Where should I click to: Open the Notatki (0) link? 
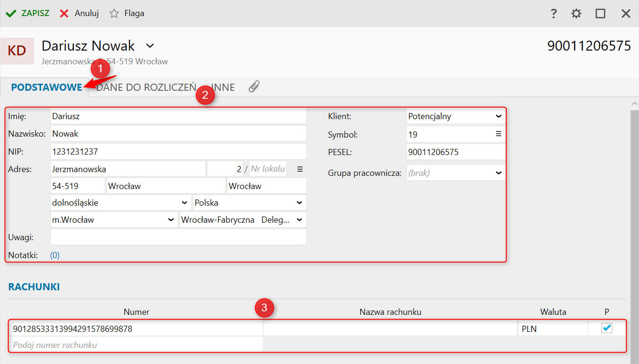point(55,255)
